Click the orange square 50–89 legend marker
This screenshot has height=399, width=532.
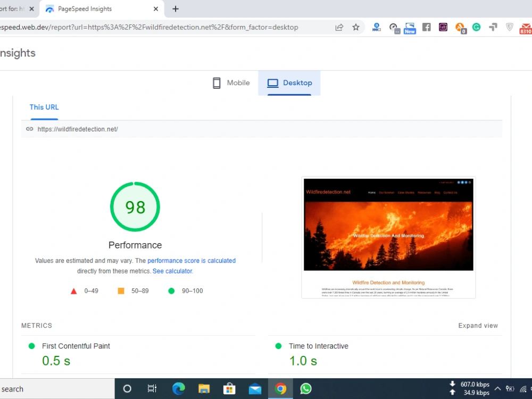coord(121,291)
